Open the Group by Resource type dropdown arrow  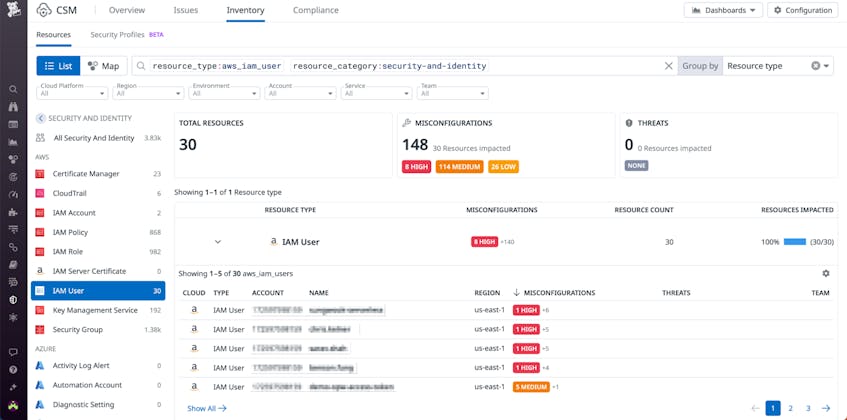click(x=826, y=66)
